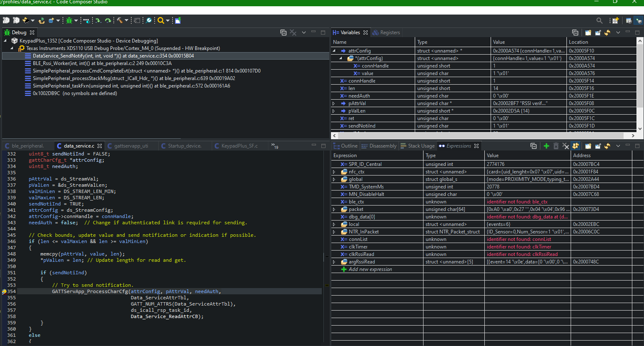Open the dropdown arrow next to Build hammer

click(126, 20)
